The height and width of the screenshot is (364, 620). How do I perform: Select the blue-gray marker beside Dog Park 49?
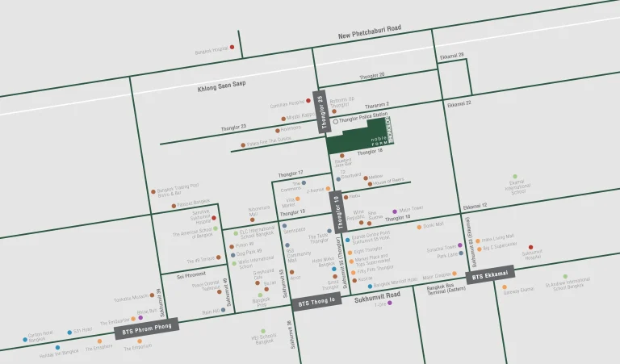[x=232, y=255]
